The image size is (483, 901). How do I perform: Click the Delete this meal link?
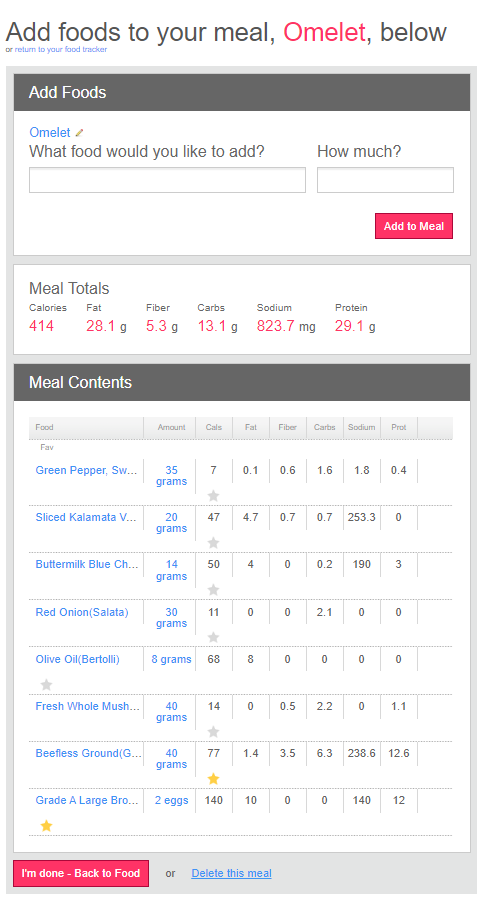pyautogui.click(x=231, y=873)
